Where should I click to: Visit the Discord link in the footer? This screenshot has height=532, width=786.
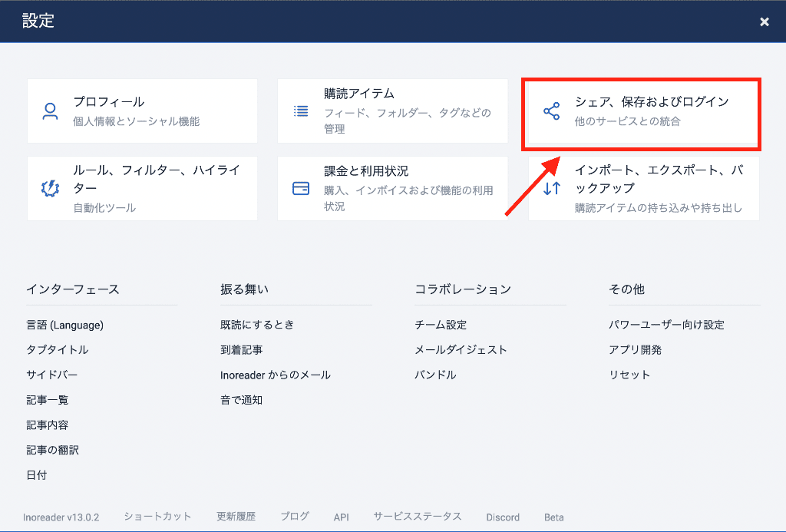coord(503,517)
